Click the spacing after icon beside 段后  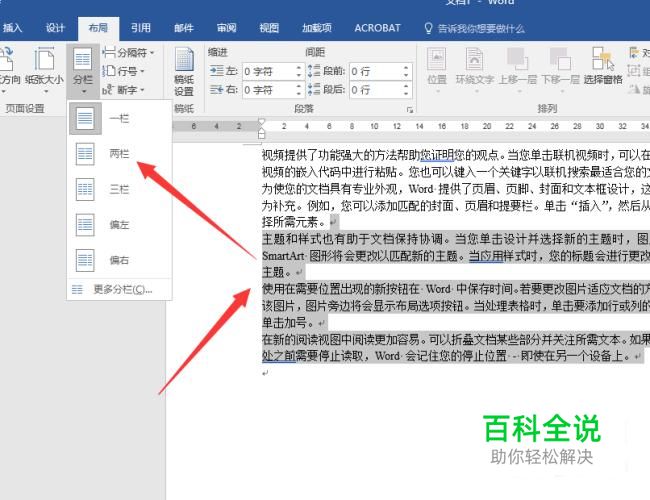tap(314, 89)
